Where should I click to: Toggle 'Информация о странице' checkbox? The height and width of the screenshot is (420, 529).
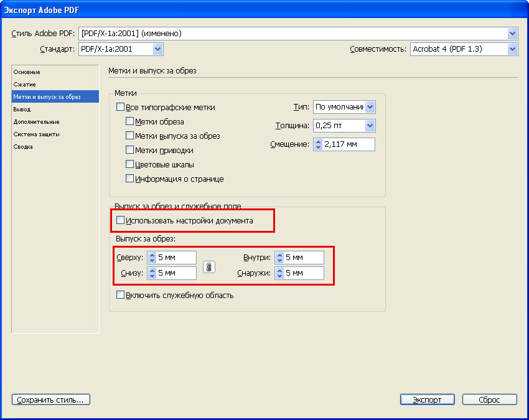(x=129, y=179)
